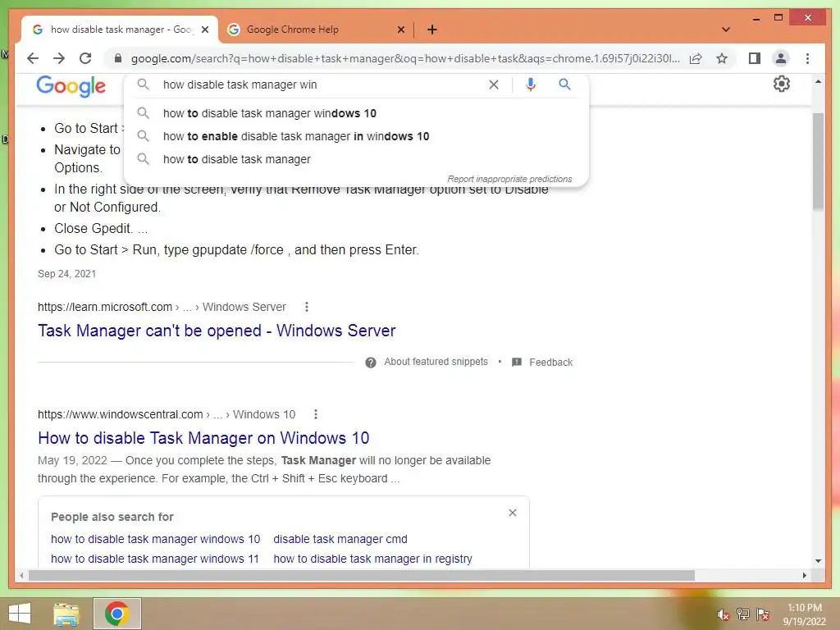840x630 pixels.
Task: Click the Feedback link
Action: click(x=550, y=362)
